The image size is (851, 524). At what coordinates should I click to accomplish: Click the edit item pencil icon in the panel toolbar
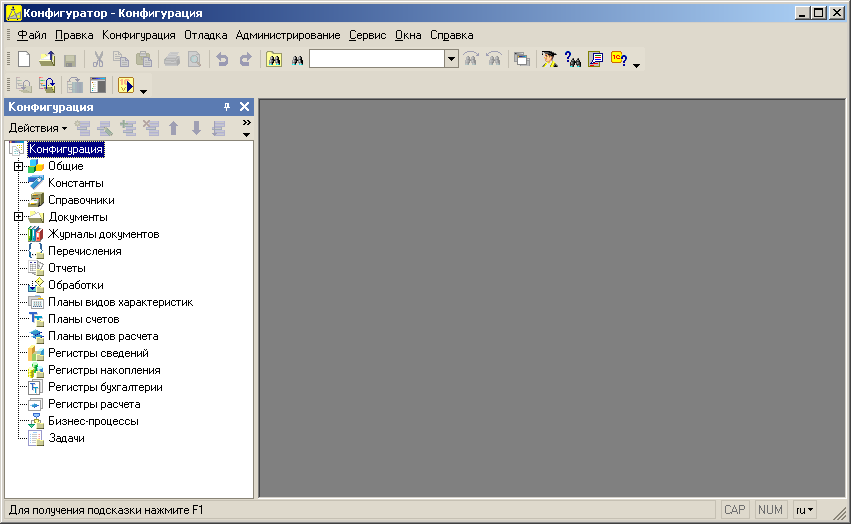(x=105, y=128)
